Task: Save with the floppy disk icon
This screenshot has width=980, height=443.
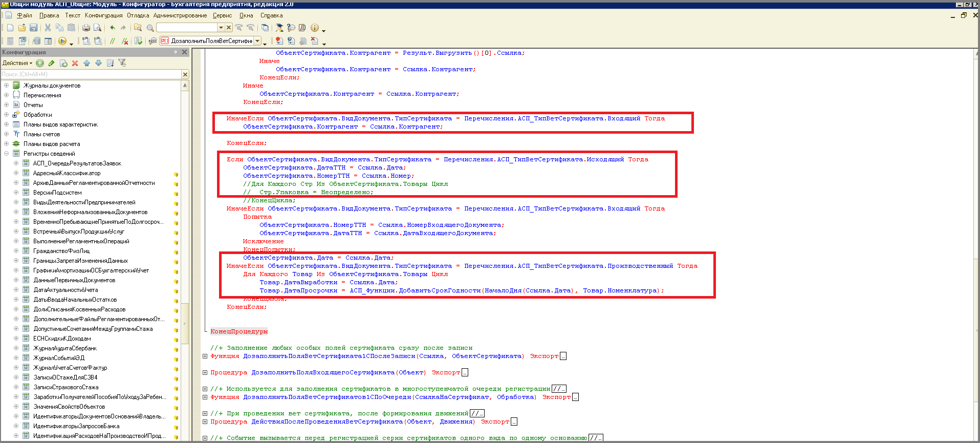Action: [33, 28]
